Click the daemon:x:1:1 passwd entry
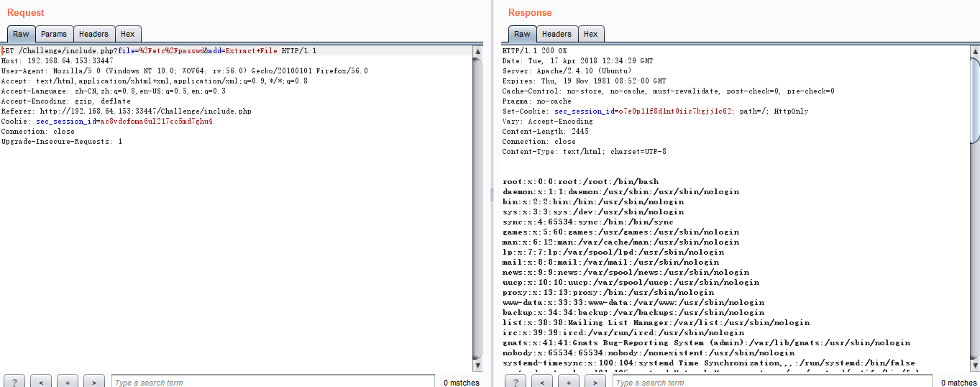 pos(620,192)
